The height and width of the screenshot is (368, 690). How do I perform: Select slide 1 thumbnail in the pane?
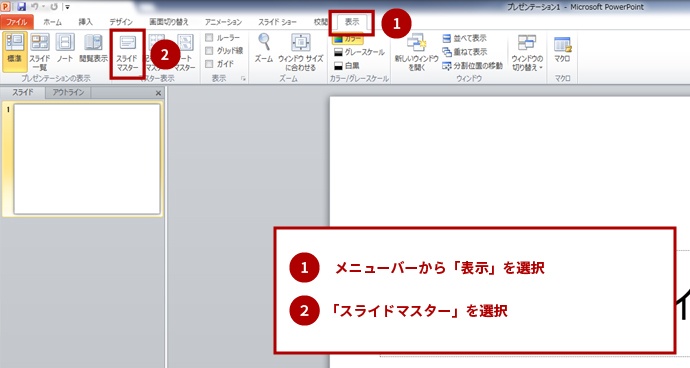point(87,159)
